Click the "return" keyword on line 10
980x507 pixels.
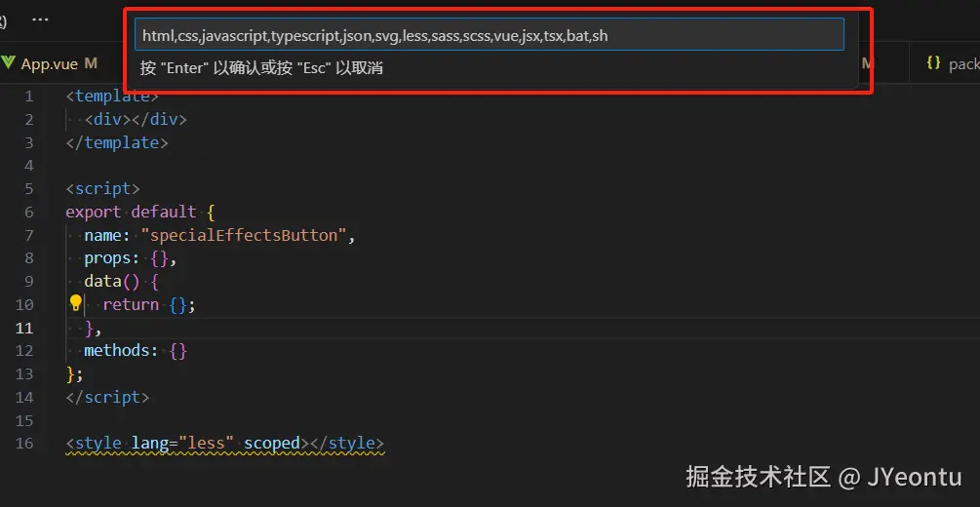pos(131,304)
